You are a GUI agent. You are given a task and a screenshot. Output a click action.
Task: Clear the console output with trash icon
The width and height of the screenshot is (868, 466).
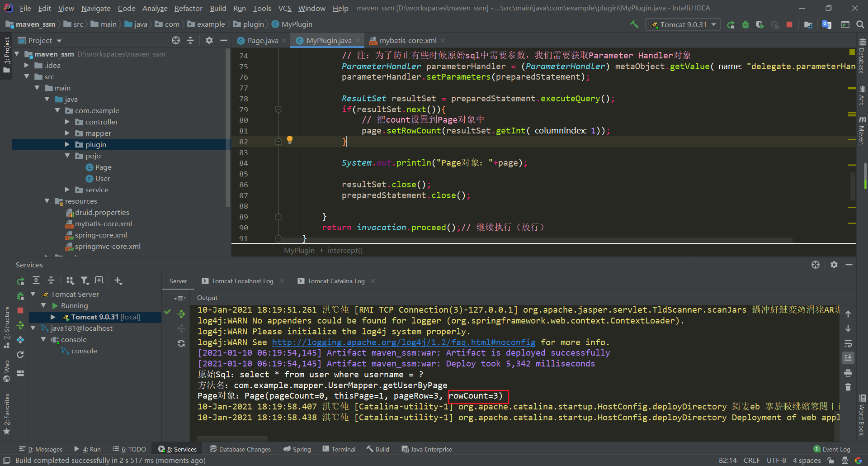(848, 387)
